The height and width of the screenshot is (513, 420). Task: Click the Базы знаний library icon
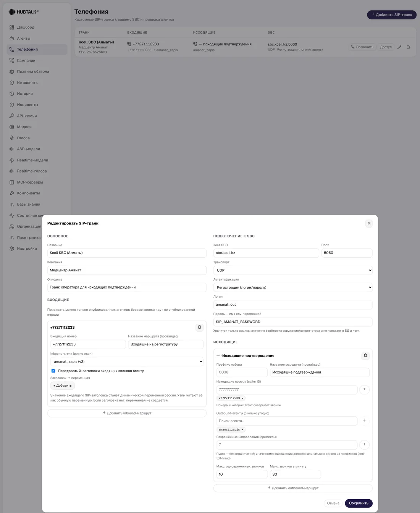click(x=12, y=205)
